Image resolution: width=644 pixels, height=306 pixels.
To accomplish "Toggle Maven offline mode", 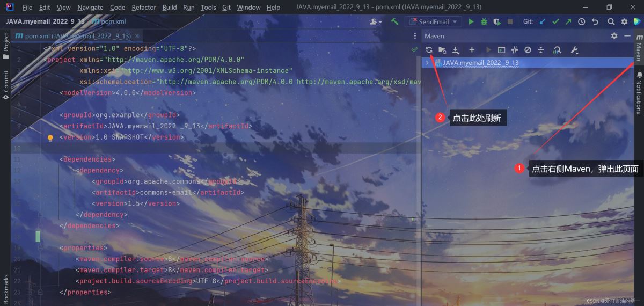I will 514,50.
